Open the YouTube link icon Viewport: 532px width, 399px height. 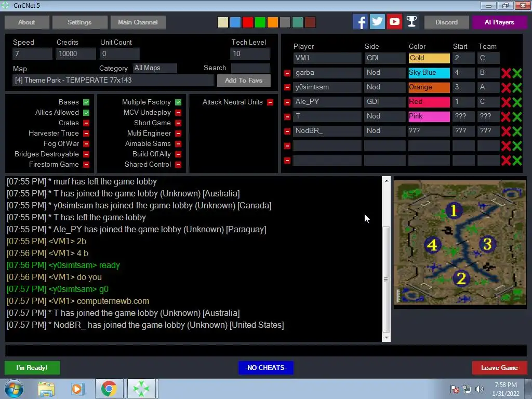(394, 22)
